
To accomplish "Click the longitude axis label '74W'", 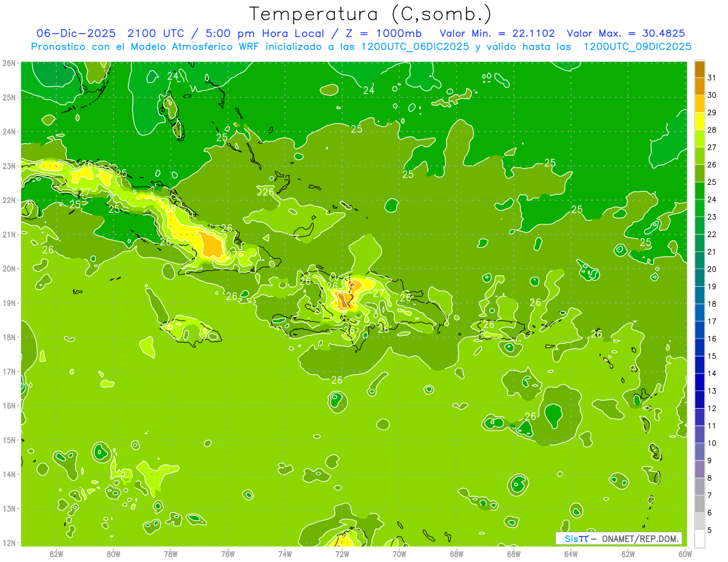I will [285, 554].
